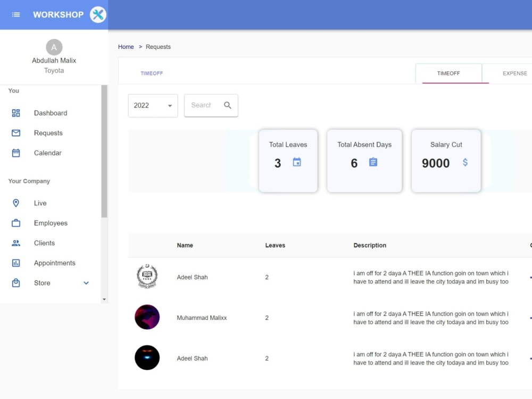532x399 pixels.
Task: Click the Employees briefcase icon
Action: (x=16, y=223)
